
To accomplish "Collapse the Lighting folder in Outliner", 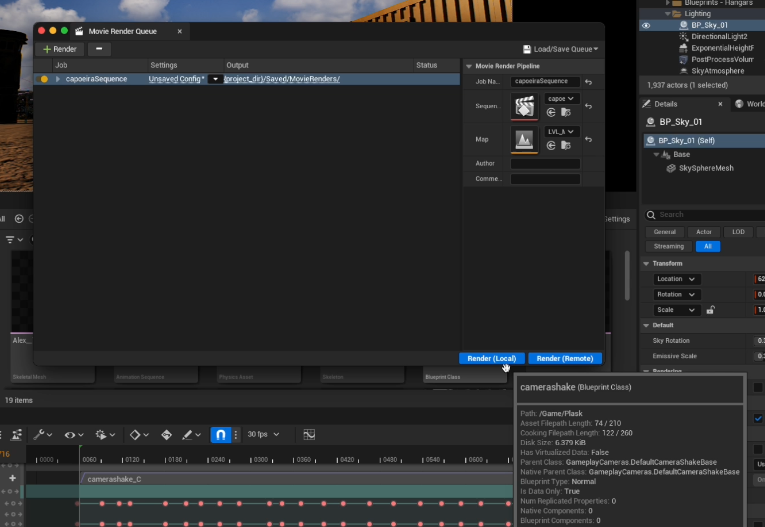I will click(x=668, y=14).
